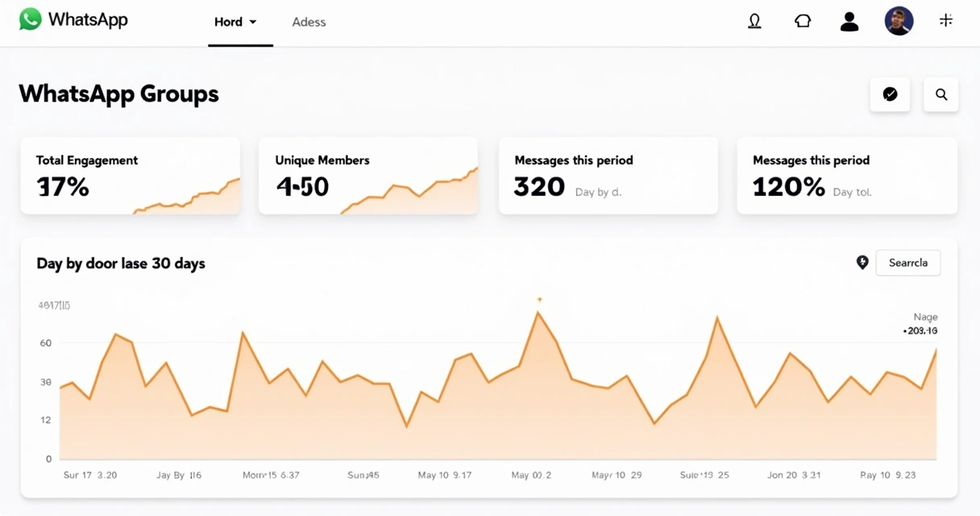980x516 pixels.
Task: Select the 120% Messages this period card
Action: (x=847, y=176)
